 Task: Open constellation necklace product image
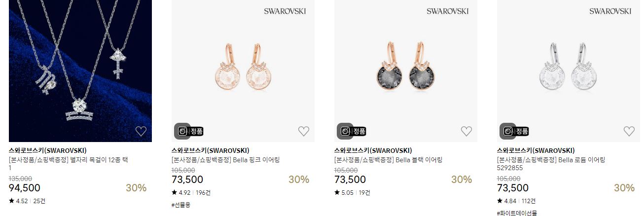[80, 71]
